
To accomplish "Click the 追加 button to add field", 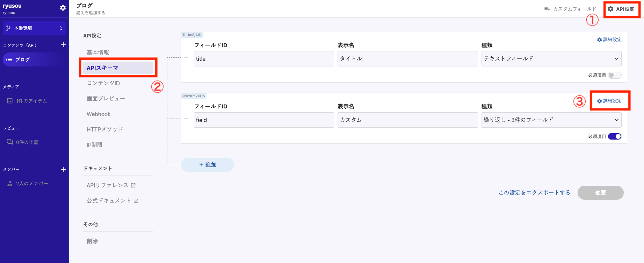I will 208,165.
